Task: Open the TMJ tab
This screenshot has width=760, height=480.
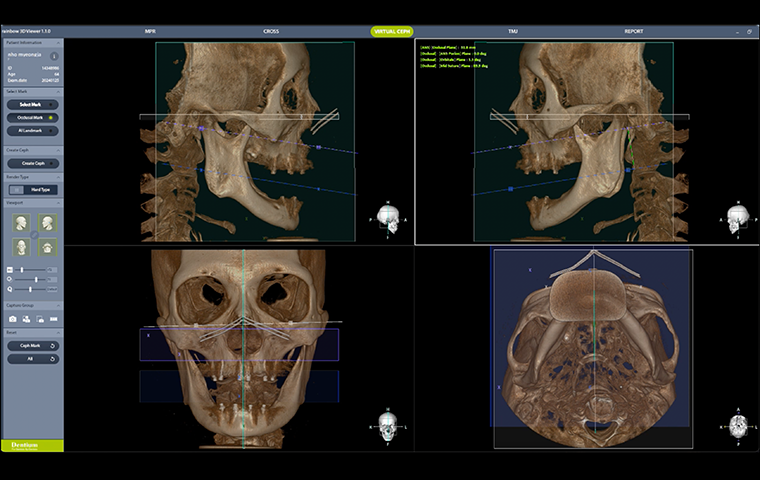Action: pos(512,31)
